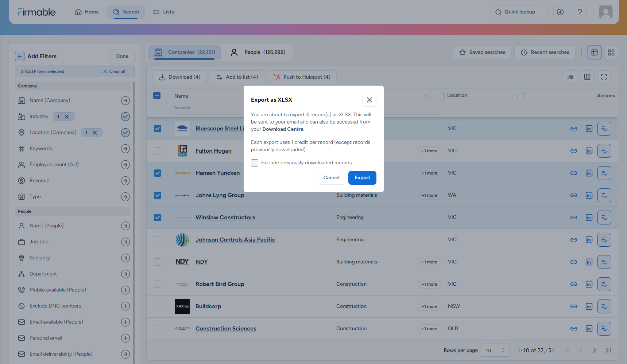Uncheck the Hansen Yuncken row checkbox
627x364 pixels.
[x=158, y=173]
